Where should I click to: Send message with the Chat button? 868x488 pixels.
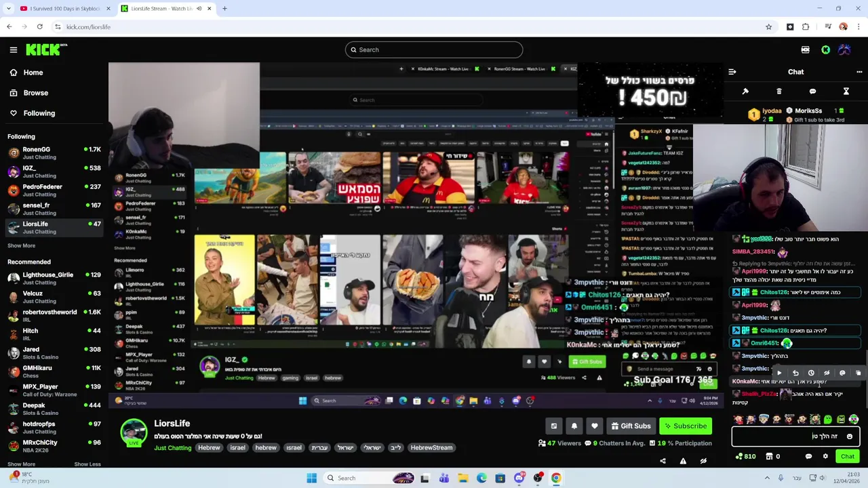848,457
